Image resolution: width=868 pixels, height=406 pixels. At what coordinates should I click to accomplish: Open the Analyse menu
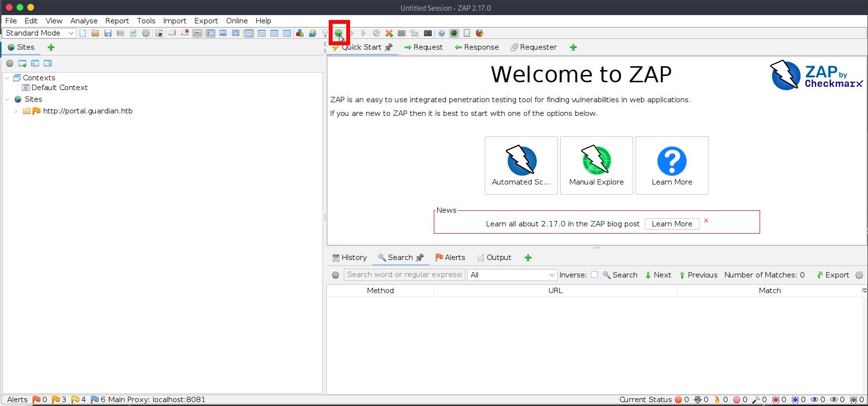(x=84, y=21)
